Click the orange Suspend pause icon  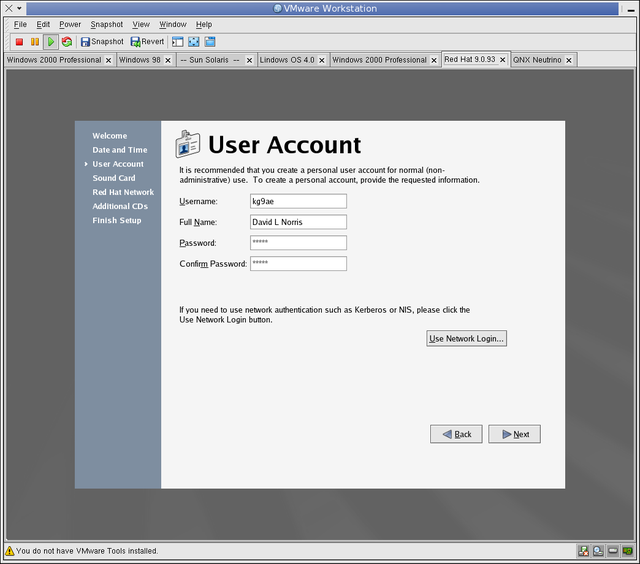coord(35,42)
